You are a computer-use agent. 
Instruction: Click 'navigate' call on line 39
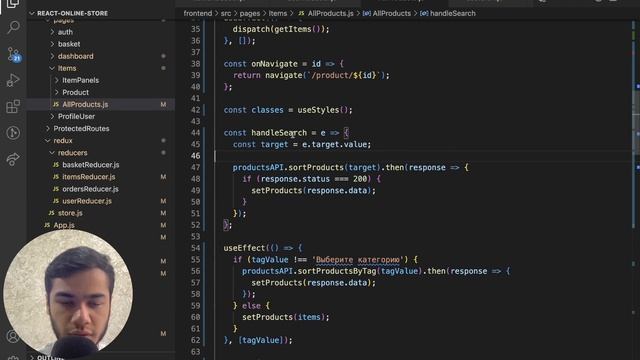(x=284, y=76)
